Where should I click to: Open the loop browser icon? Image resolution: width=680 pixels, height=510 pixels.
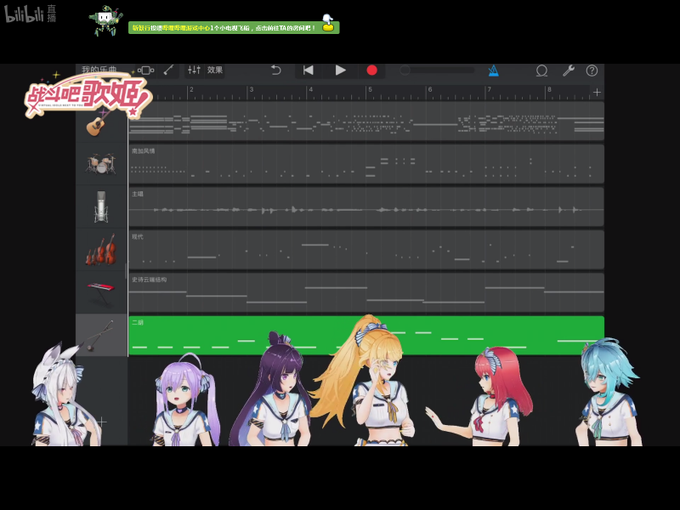click(542, 71)
